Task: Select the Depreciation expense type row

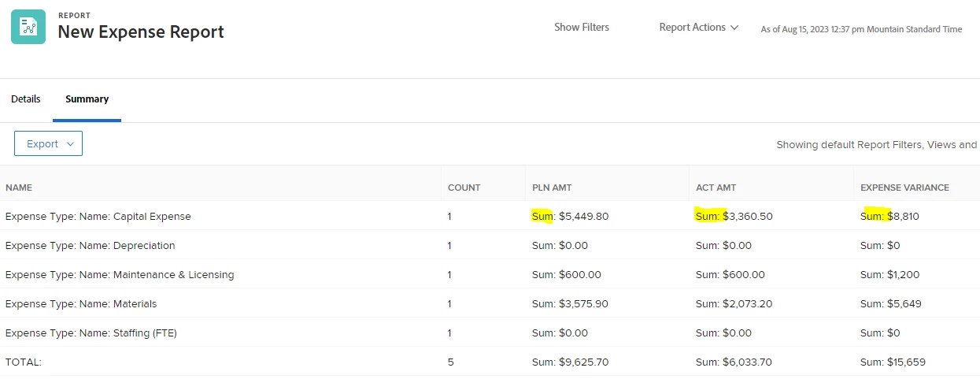Action: pyautogui.click(x=91, y=245)
